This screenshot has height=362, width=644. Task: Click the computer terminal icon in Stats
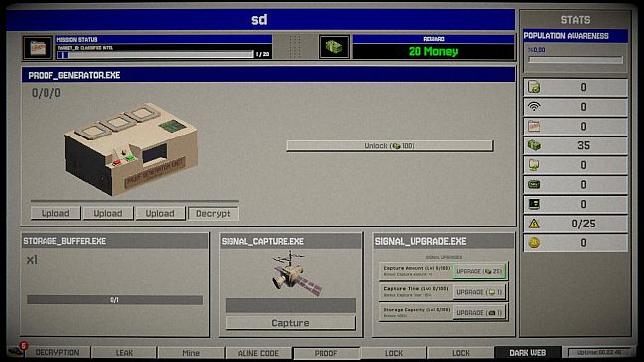[534, 204]
